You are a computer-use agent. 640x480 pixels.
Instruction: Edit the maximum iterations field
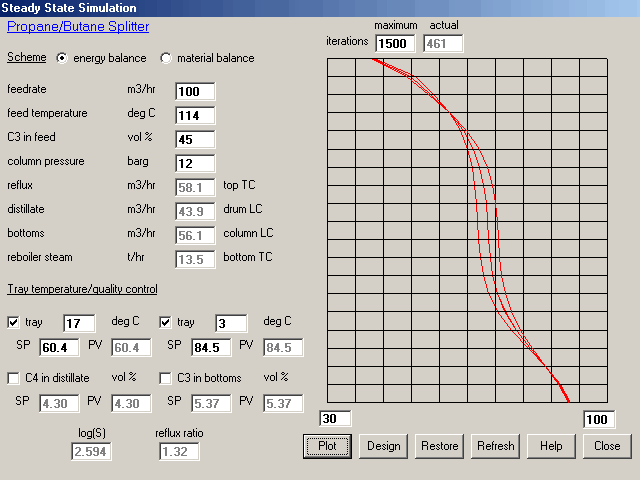[x=395, y=43]
